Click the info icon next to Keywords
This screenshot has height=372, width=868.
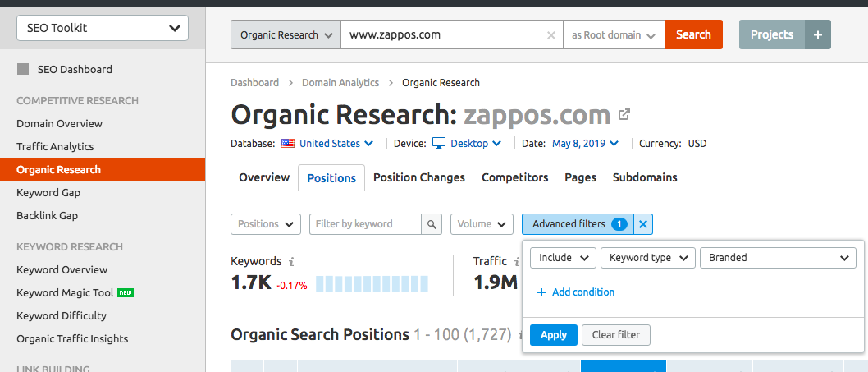click(292, 261)
